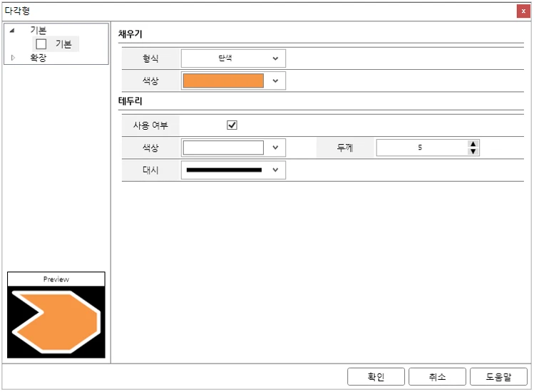
Task: Click the 형식 label
Action: 150,58
